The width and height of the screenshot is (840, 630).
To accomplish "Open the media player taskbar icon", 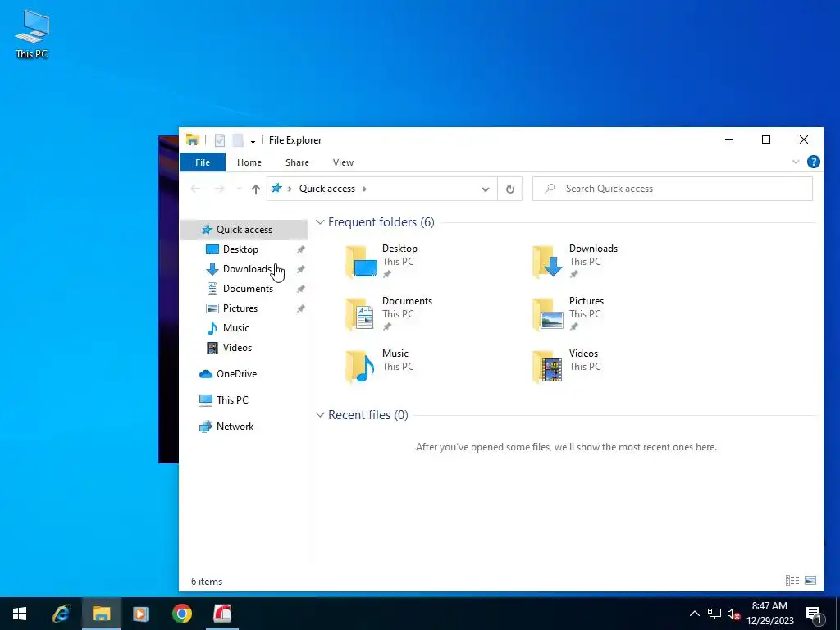I will click(x=141, y=614).
